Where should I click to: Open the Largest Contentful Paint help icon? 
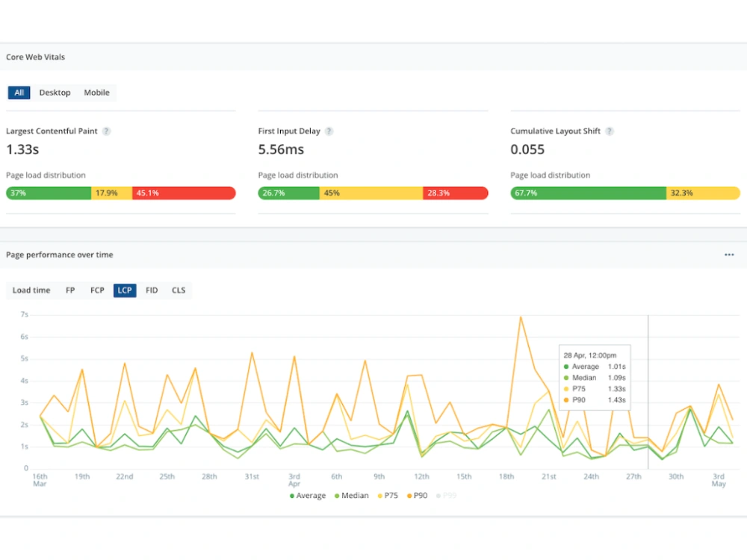(106, 131)
